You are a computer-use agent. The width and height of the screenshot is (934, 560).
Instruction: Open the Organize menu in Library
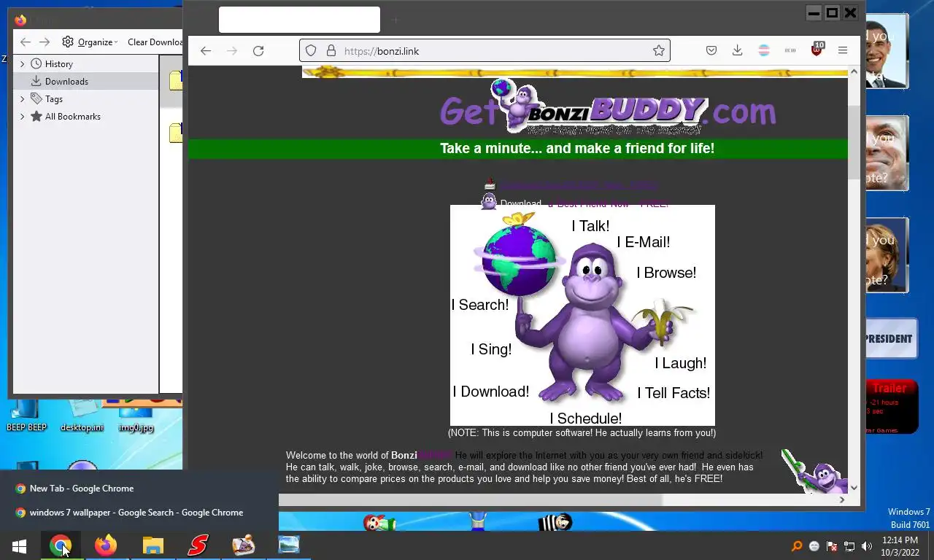pyautogui.click(x=90, y=42)
